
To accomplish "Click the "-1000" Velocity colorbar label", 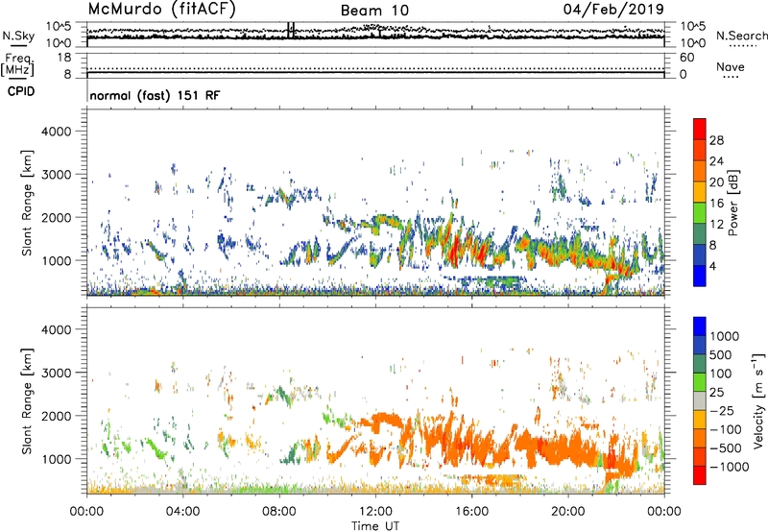I will 729,467.
